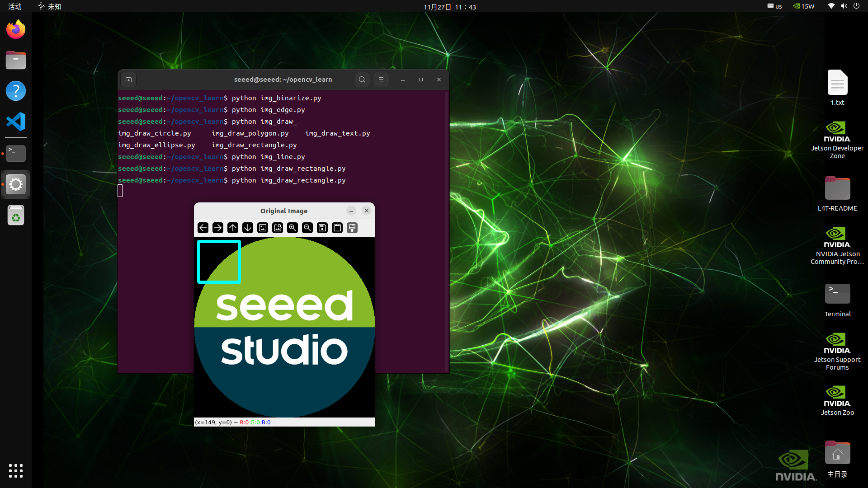Close the Original Image window

(x=367, y=211)
